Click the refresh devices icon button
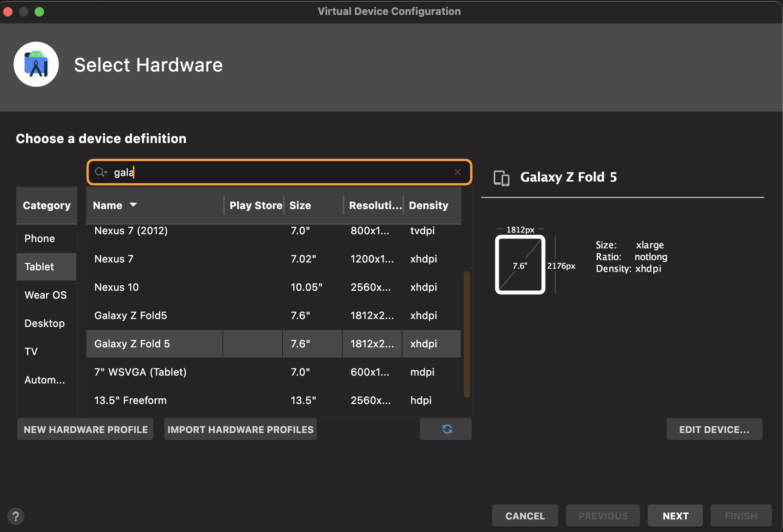Image resolution: width=783 pixels, height=532 pixels. point(446,429)
